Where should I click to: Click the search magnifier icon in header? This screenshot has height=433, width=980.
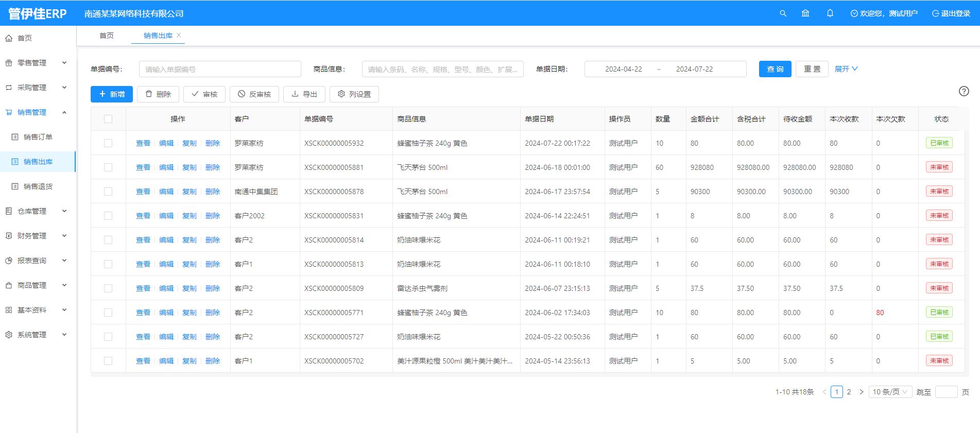point(783,13)
